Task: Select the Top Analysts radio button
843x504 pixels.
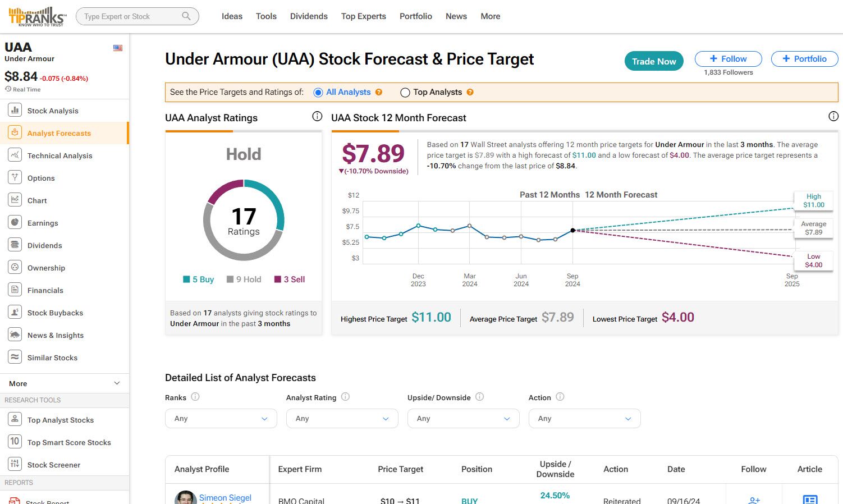Action: pos(405,93)
